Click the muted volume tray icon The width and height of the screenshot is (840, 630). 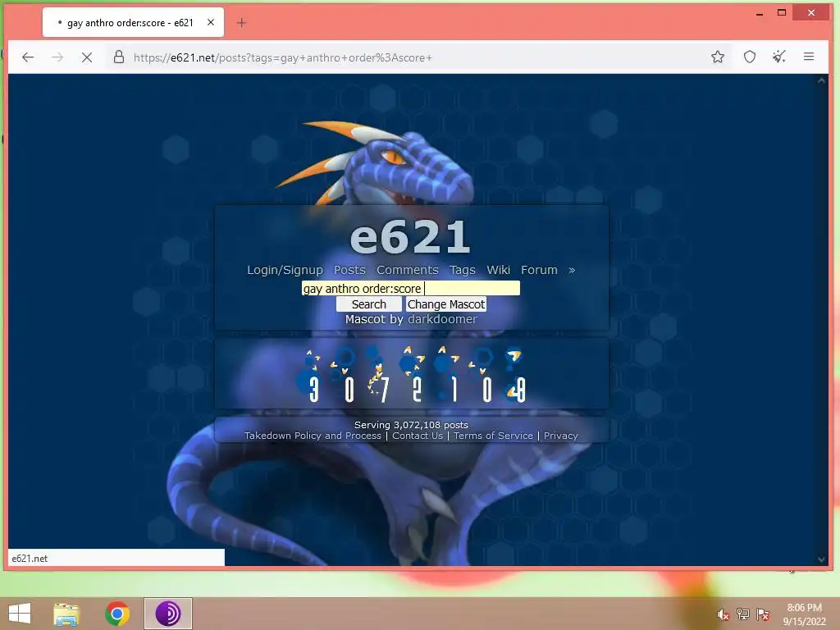pyautogui.click(x=723, y=614)
